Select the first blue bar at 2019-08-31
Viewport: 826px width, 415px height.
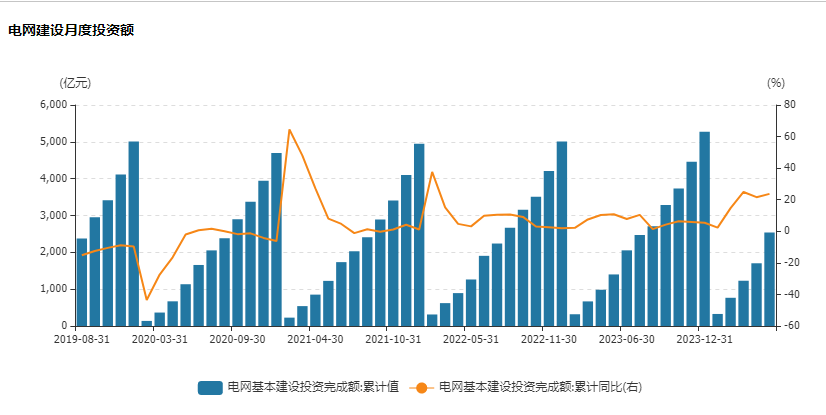(82, 282)
